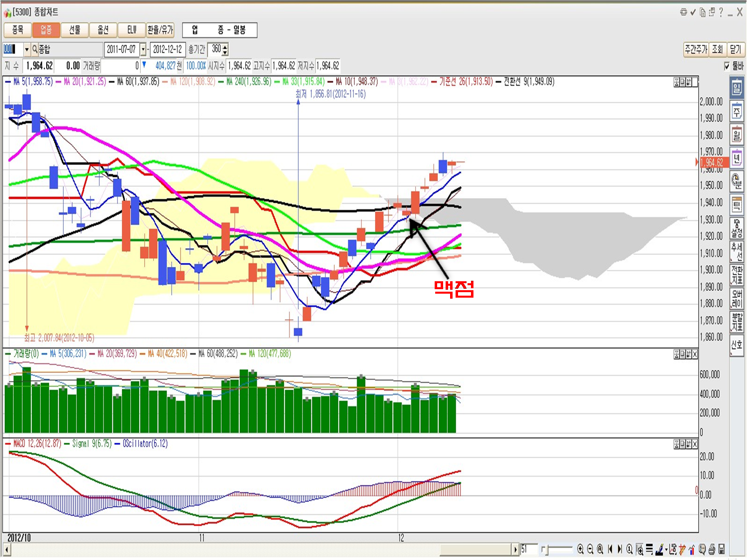Viewport: 747px width, 560px height.
Task: Select the minute (분) chart period icon
Action: tap(737, 181)
